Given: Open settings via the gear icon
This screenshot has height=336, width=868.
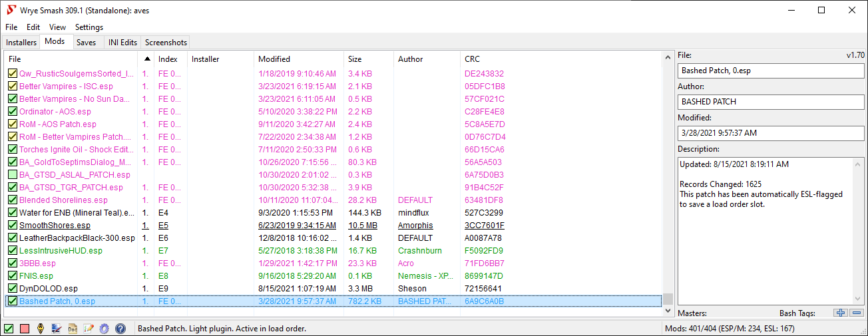Looking at the screenshot, I should coord(105,329).
